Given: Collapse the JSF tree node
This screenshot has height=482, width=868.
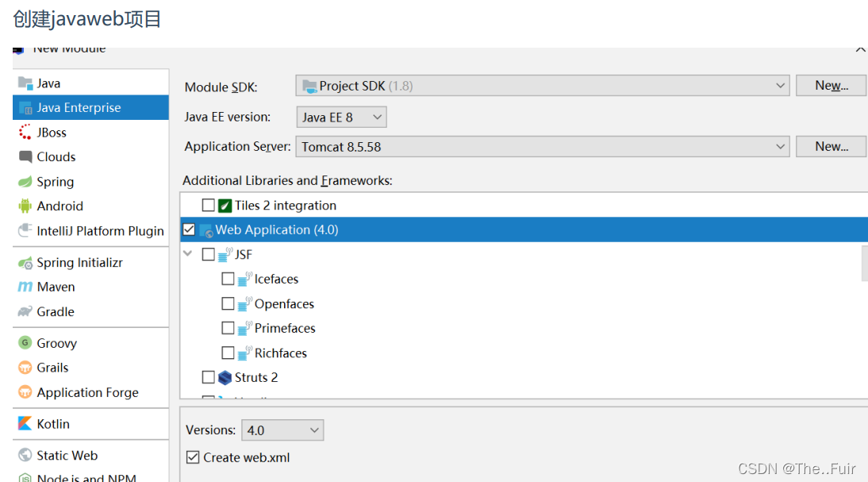Looking at the screenshot, I should click(188, 254).
